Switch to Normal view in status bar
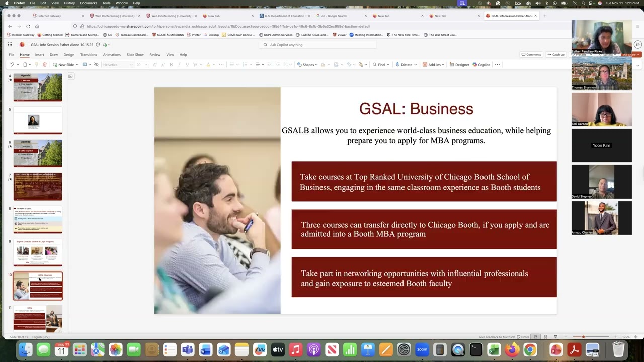644x362 pixels. [535, 337]
